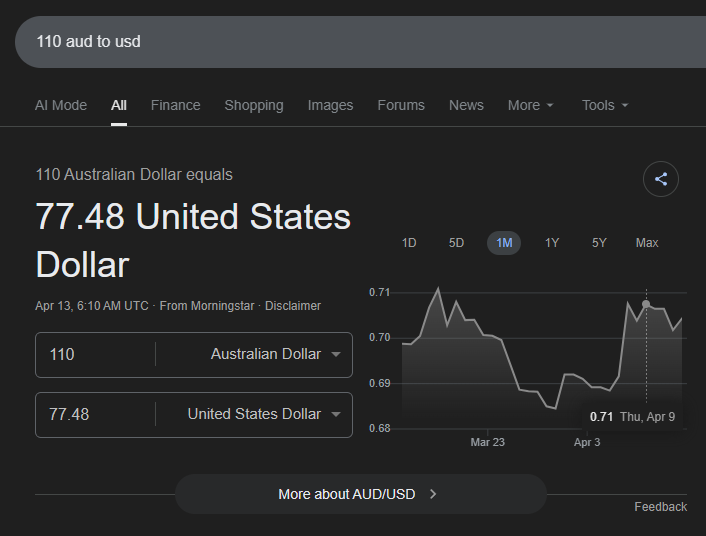Select the 5Y chart range
706x536 pixels.
[x=599, y=243]
